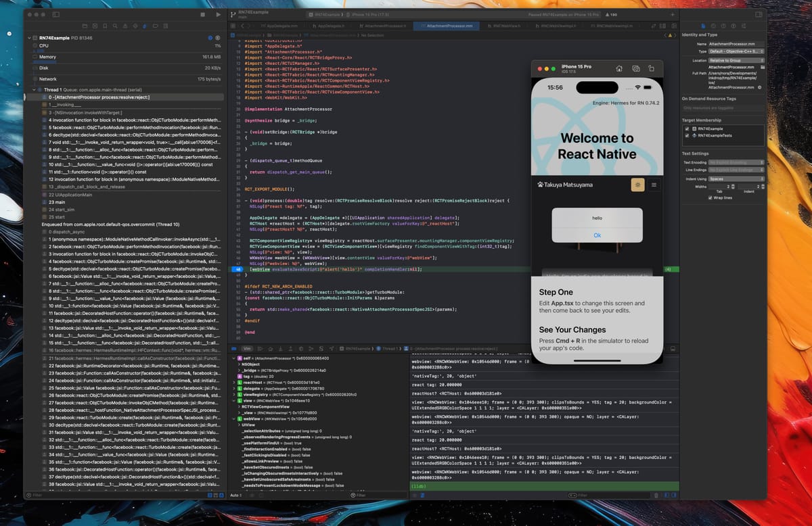Toggle RN74Example target membership checkbox
Screen dimensions: 812x526
click(687, 128)
